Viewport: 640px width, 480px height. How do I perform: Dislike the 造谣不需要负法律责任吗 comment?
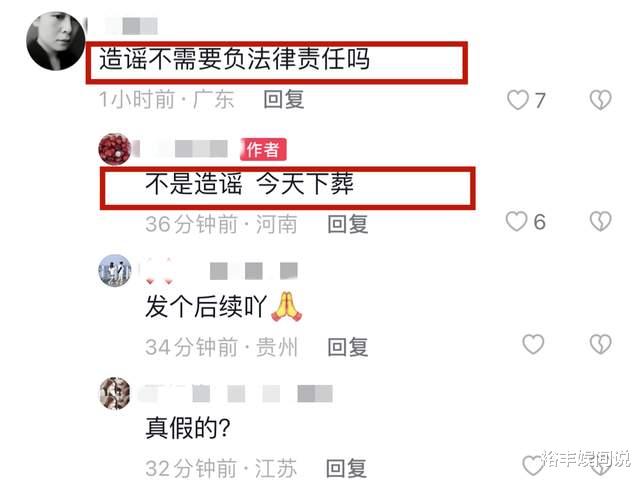coord(600,100)
